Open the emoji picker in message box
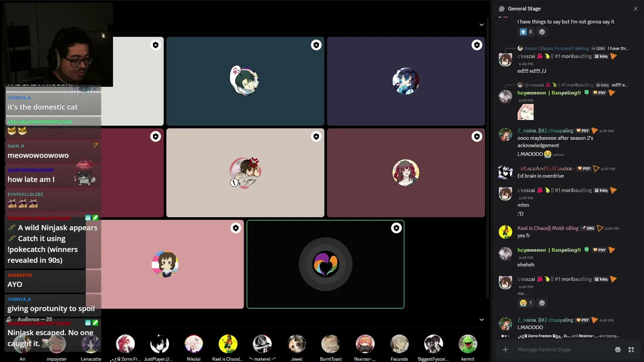This screenshot has height=362, width=644. pos(618,349)
